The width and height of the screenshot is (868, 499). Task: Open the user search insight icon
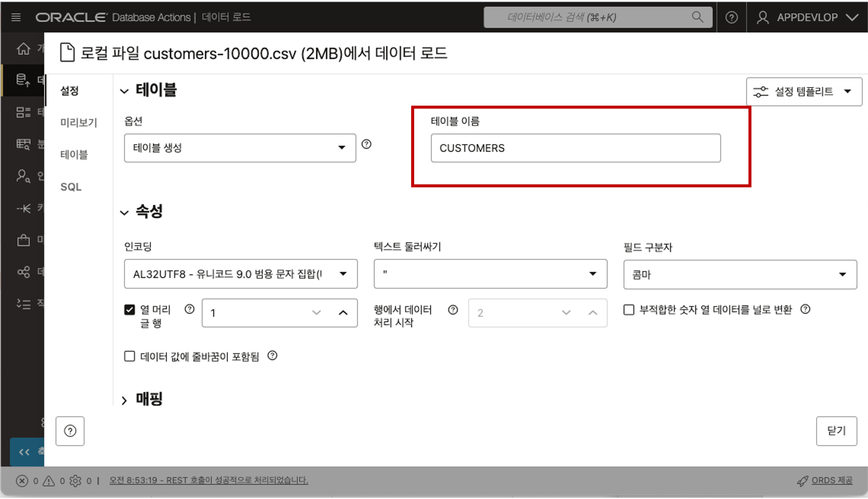23,176
